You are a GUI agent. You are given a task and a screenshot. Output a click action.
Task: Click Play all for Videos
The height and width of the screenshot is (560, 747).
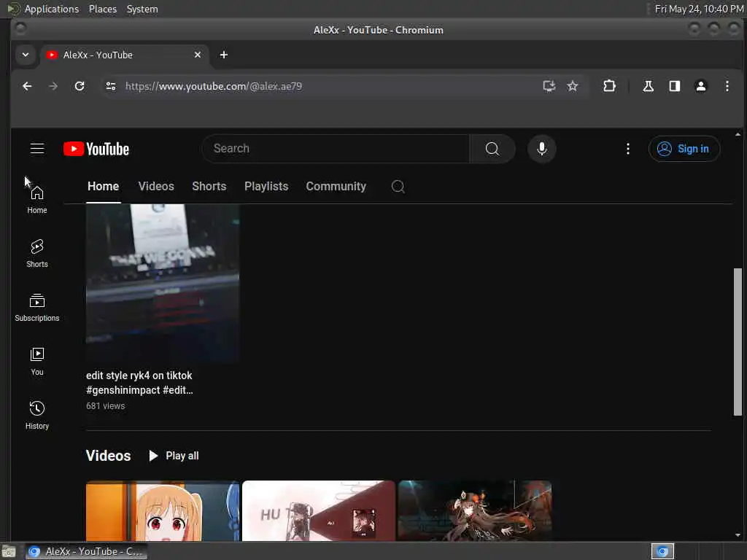pyautogui.click(x=174, y=456)
